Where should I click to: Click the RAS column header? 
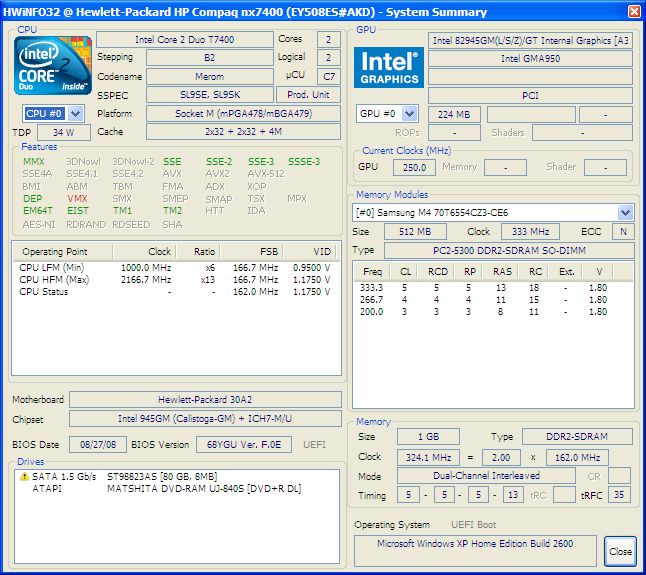click(x=502, y=272)
